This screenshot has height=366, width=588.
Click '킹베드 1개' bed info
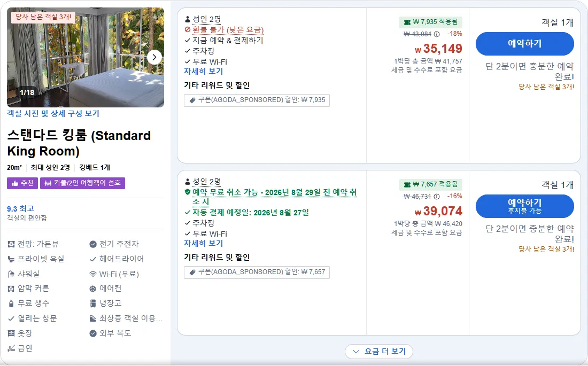coord(95,168)
